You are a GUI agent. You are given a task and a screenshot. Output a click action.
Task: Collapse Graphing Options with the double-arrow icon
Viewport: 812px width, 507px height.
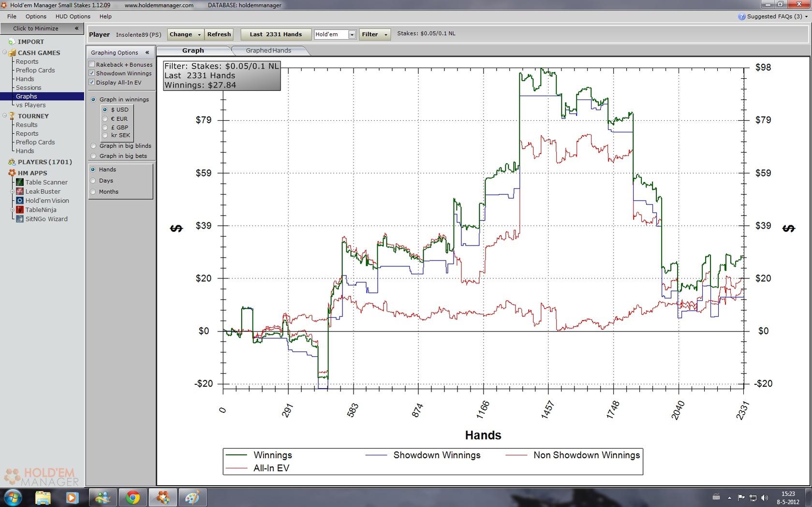click(147, 53)
